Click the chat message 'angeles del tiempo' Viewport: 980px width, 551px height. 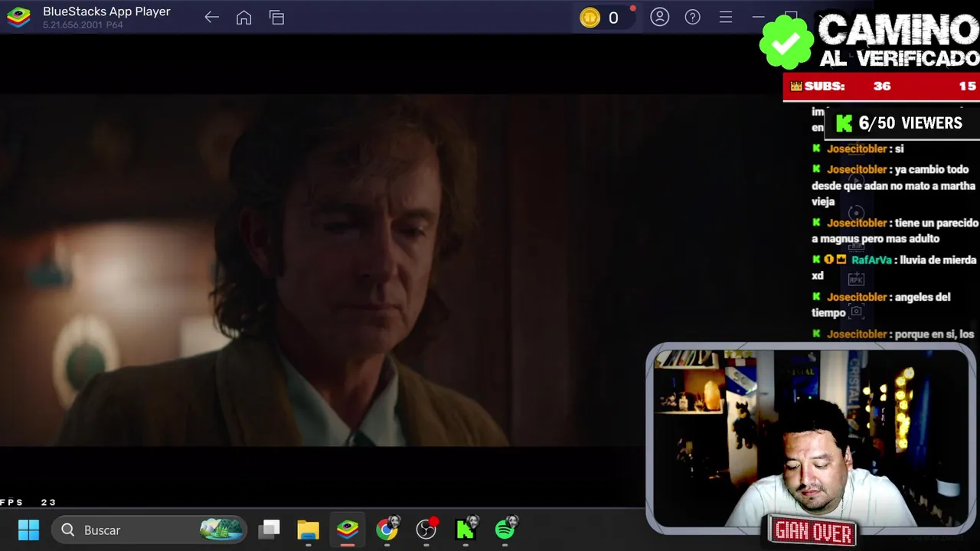click(x=880, y=305)
